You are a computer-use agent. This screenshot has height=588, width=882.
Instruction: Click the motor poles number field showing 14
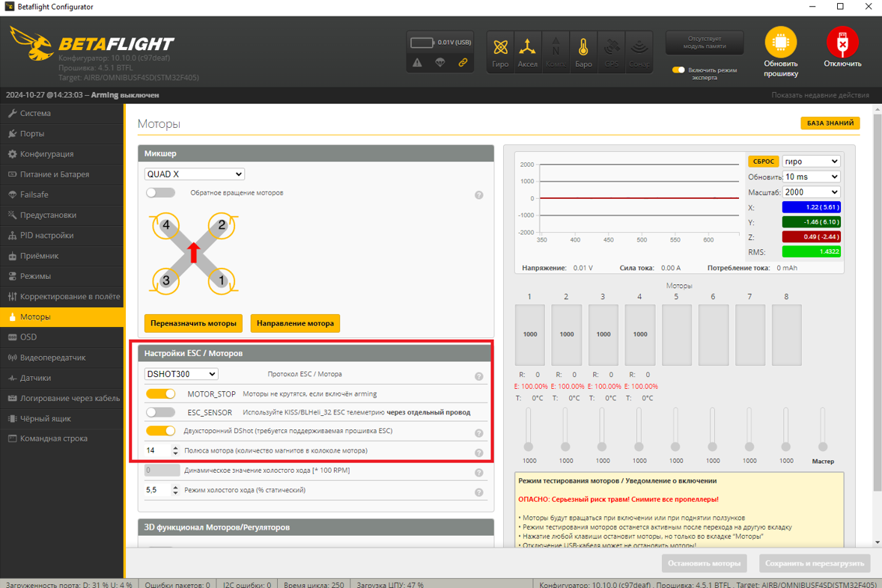coord(157,450)
